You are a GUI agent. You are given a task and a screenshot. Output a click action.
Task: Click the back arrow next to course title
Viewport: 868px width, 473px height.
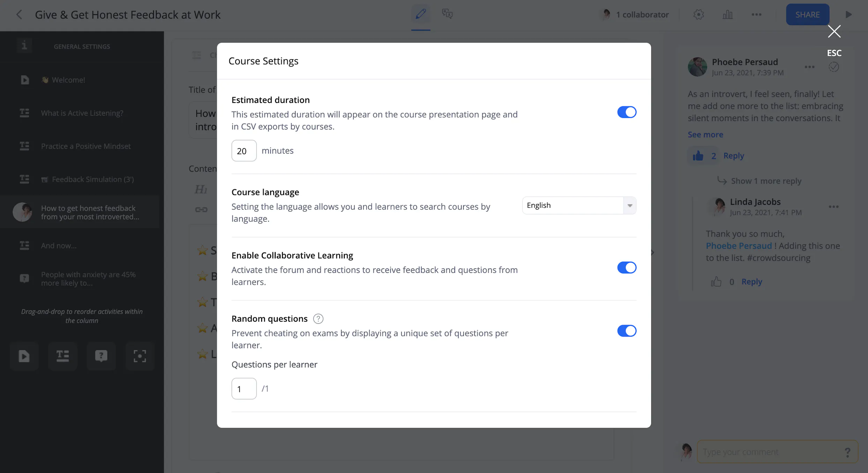click(19, 15)
